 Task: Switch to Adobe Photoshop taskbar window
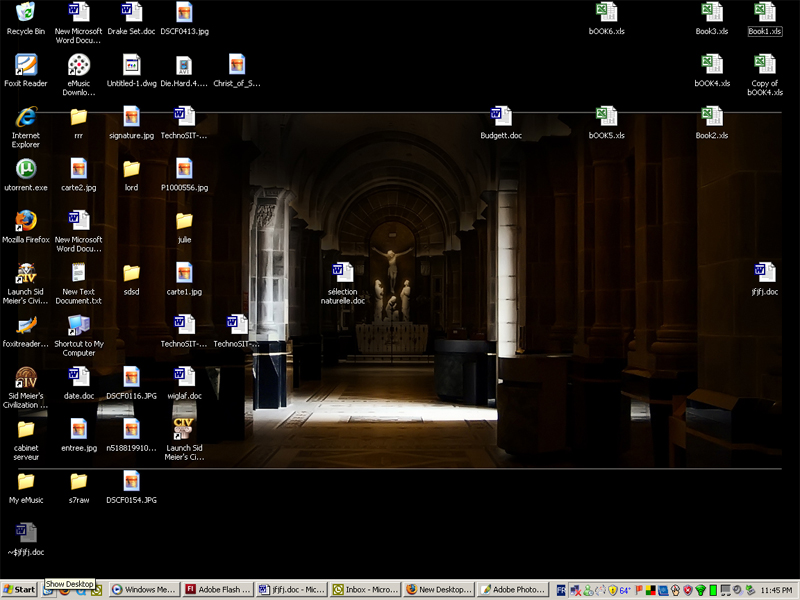tap(514, 590)
